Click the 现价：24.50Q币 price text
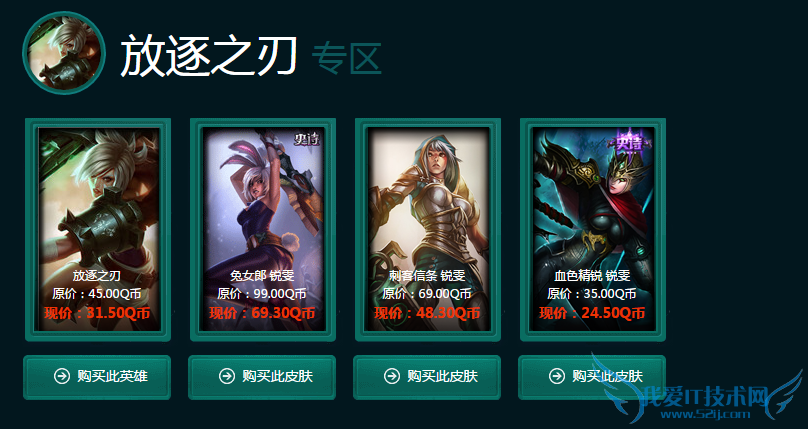This screenshot has height=429, width=808. (592, 313)
